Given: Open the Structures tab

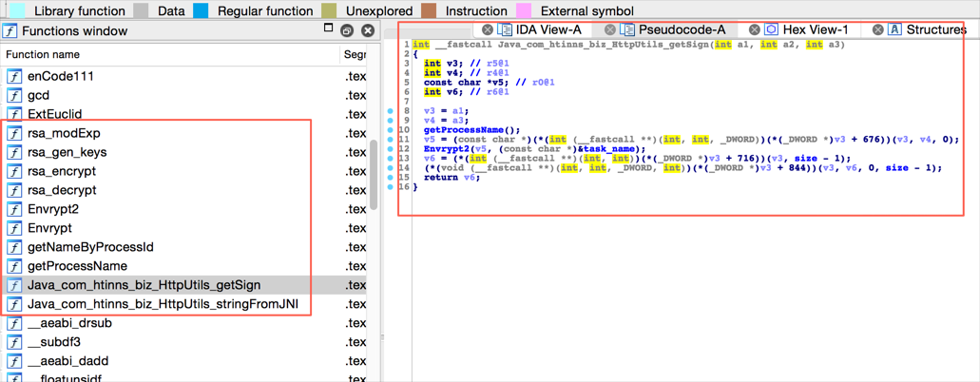Looking at the screenshot, I should click(x=935, y=29).
